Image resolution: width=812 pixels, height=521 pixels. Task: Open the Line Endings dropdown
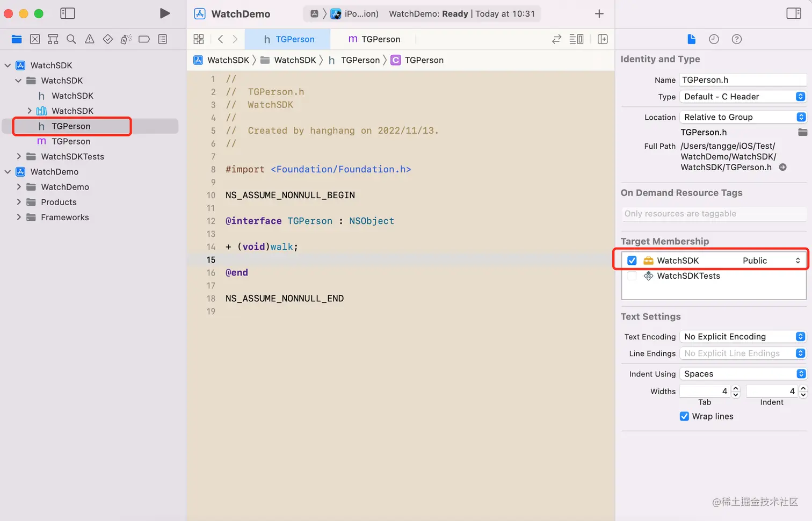tap(743, 353)
